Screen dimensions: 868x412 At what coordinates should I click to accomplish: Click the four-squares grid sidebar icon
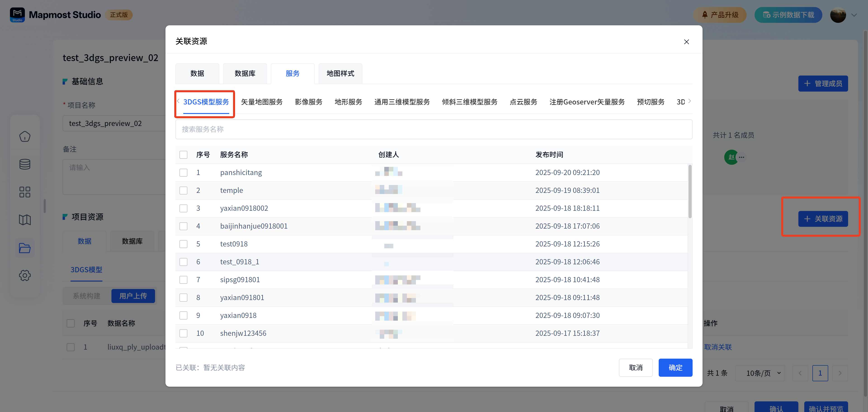click(25, 192)
